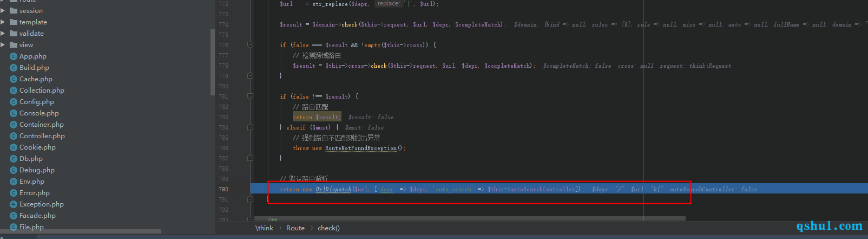This screenshot has width=868, height=239.
Task: Select the view folder label
Action: point(26,44)
